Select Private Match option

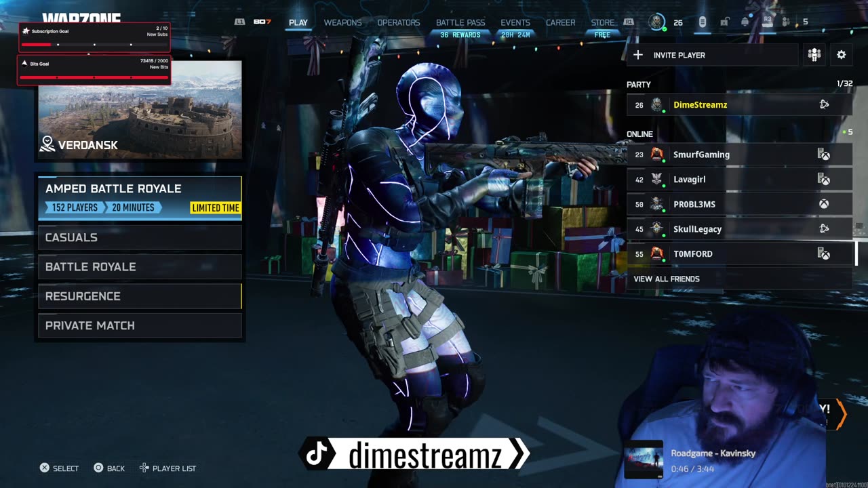(140, 326)
